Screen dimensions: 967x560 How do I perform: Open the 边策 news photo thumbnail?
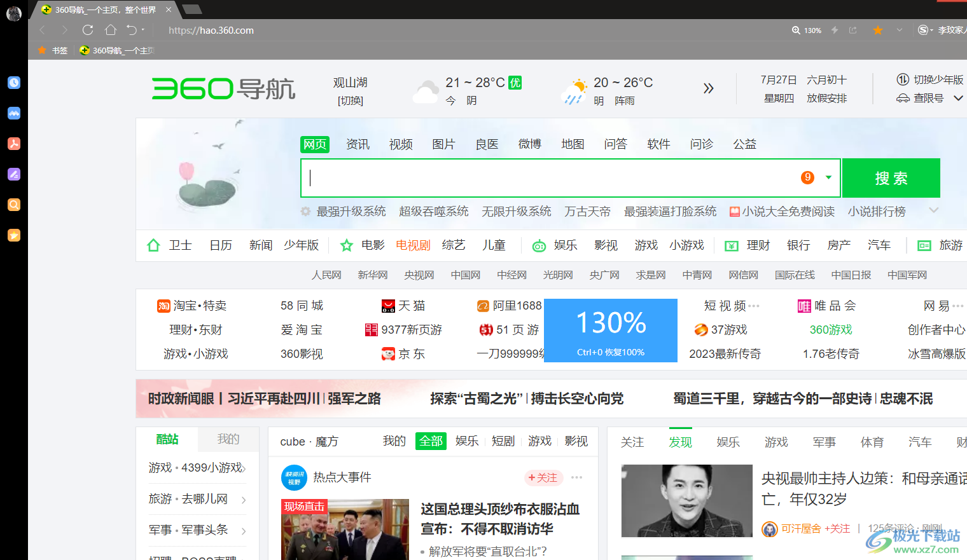[x=687, y=501]
